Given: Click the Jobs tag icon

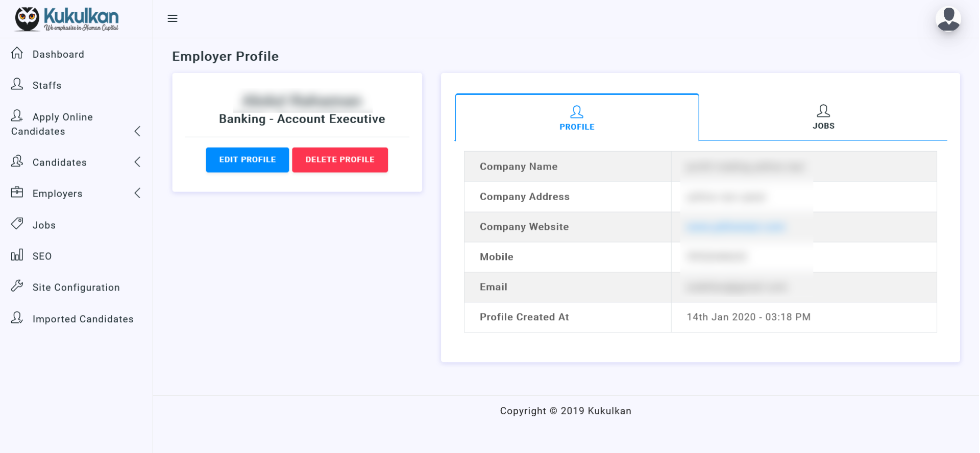Looking at the screenshot, I should coord(17,224).
